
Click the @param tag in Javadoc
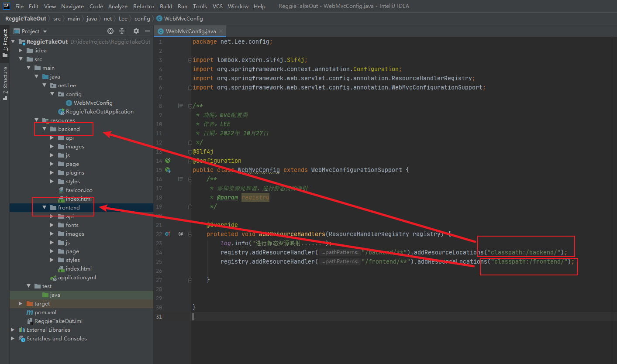[227, 197]
